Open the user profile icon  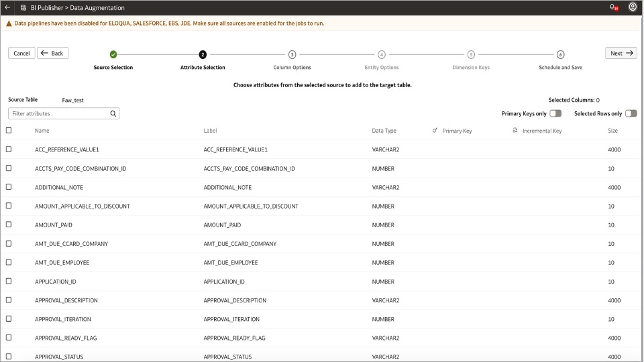click(633, 7)
